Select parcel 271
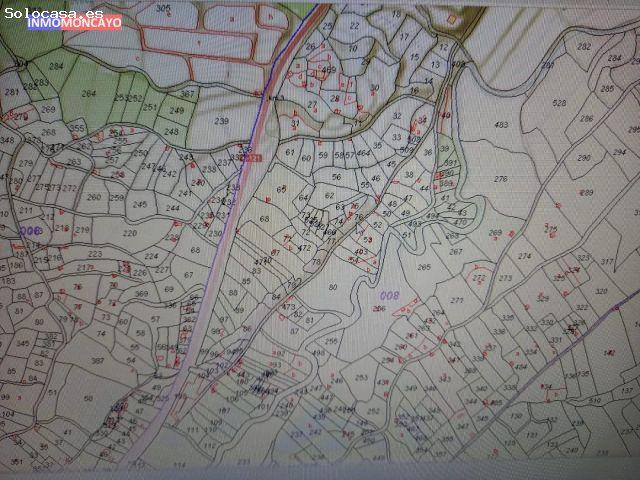Screen dimensions: 640x480 (x=457, y=300)
